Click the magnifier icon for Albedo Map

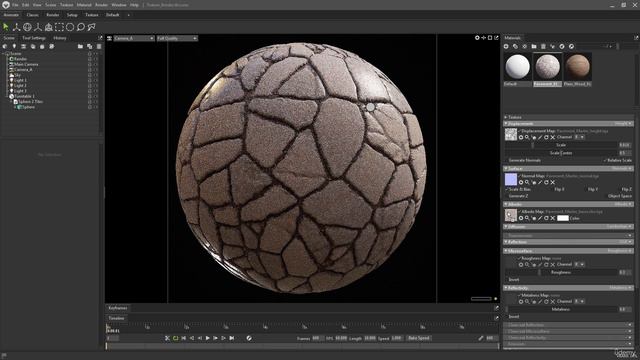(x=527, y=218)
